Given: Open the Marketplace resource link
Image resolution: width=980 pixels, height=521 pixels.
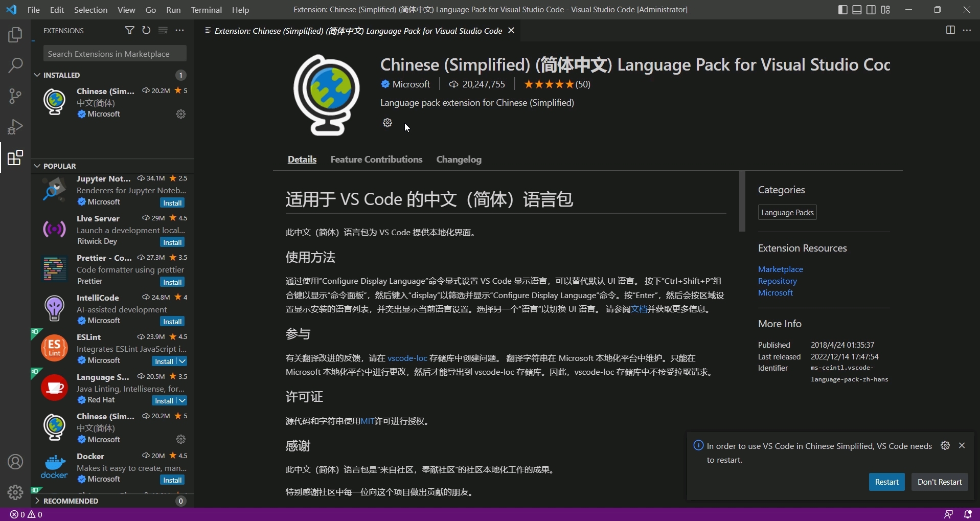Looking at the screenshot, I should tap(780, 269).
